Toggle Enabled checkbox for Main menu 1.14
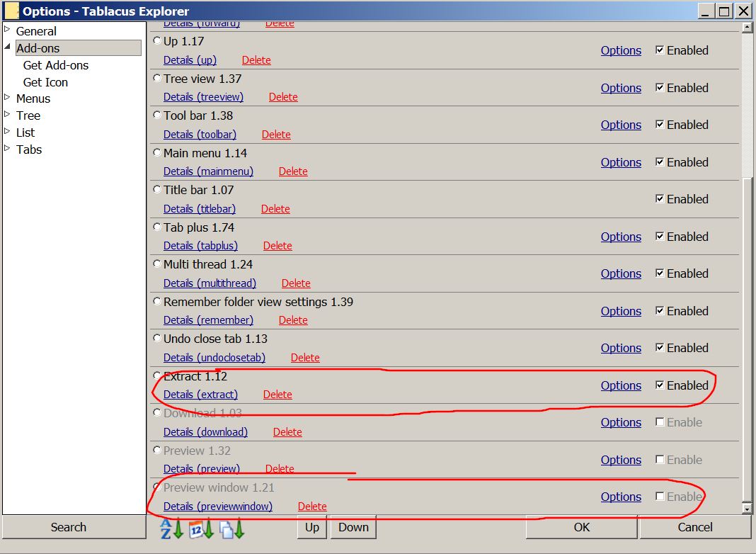The image size is (756, 554). point(660,162)
